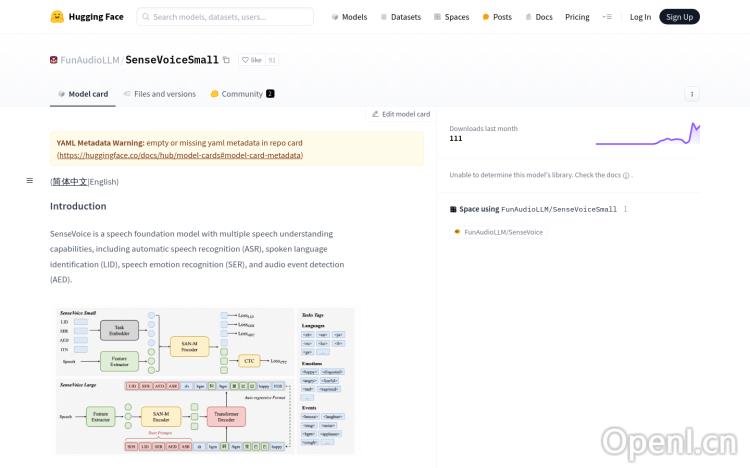Like the SenseVoiceSmall model

click(251, 60)
